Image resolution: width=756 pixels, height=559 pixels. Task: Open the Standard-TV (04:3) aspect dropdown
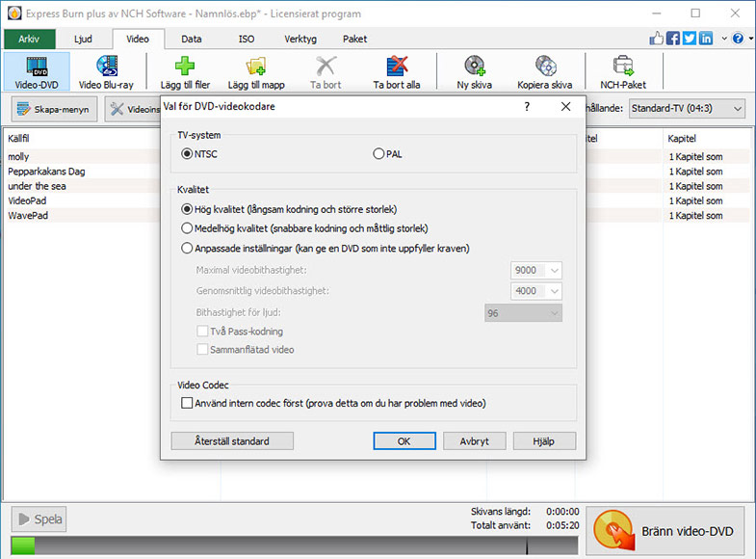point(687,109)
